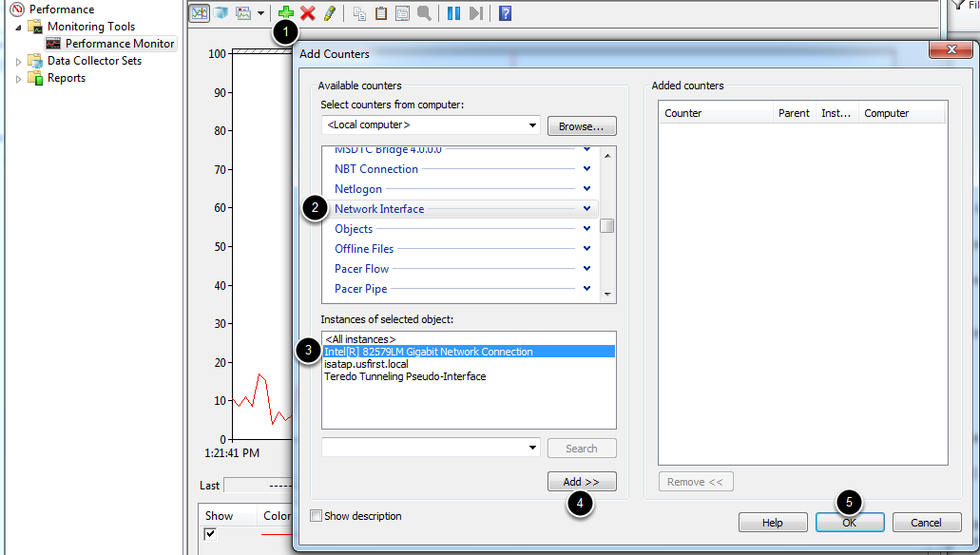Open Performance Monitor Help with the question mark icon

click(505, 12)
